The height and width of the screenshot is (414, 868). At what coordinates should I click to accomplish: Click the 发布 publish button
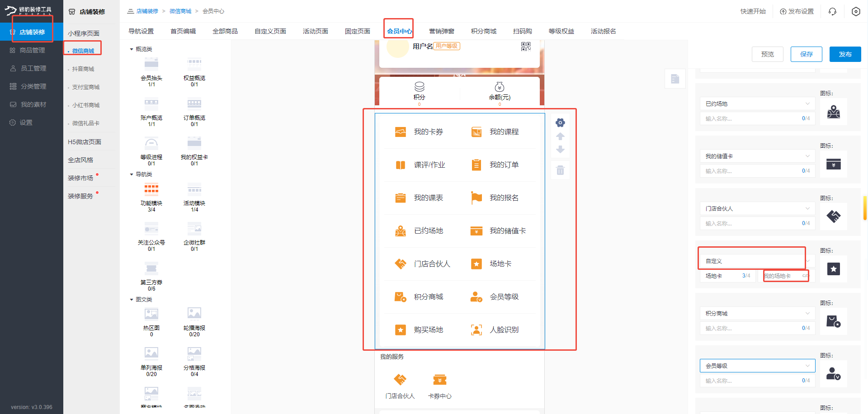click(x=844, y=54)
